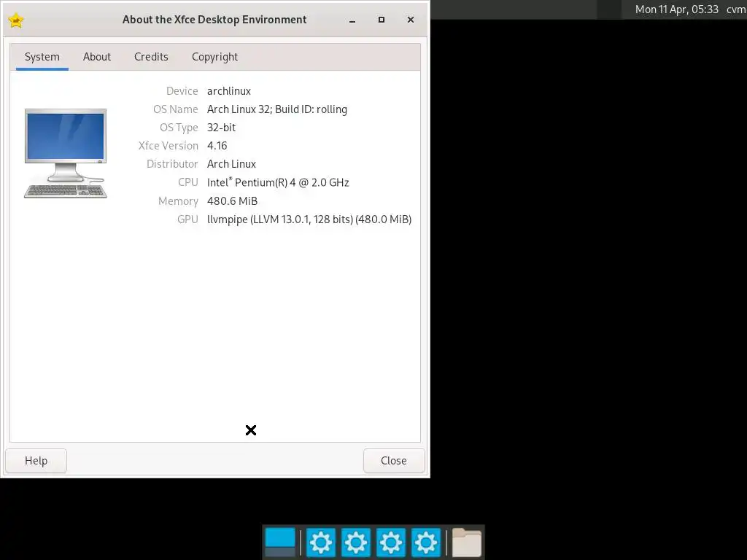
Task: Click the window title 'About the Xfce Desktop Environment'
Action: 214,20
